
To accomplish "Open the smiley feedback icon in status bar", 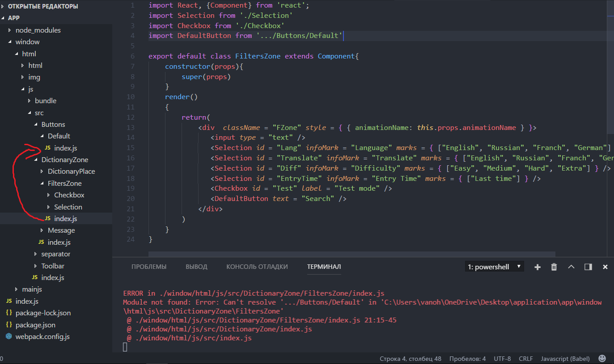I will coord(602,358).
